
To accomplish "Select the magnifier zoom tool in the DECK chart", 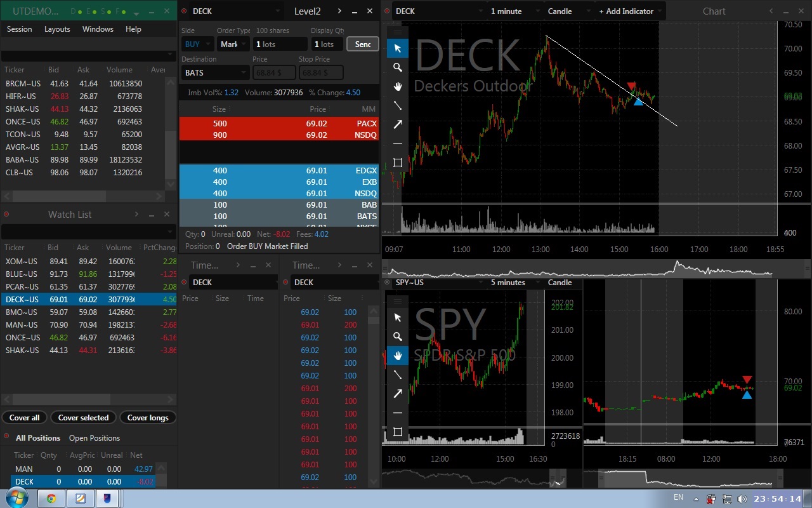I will 398,67.
